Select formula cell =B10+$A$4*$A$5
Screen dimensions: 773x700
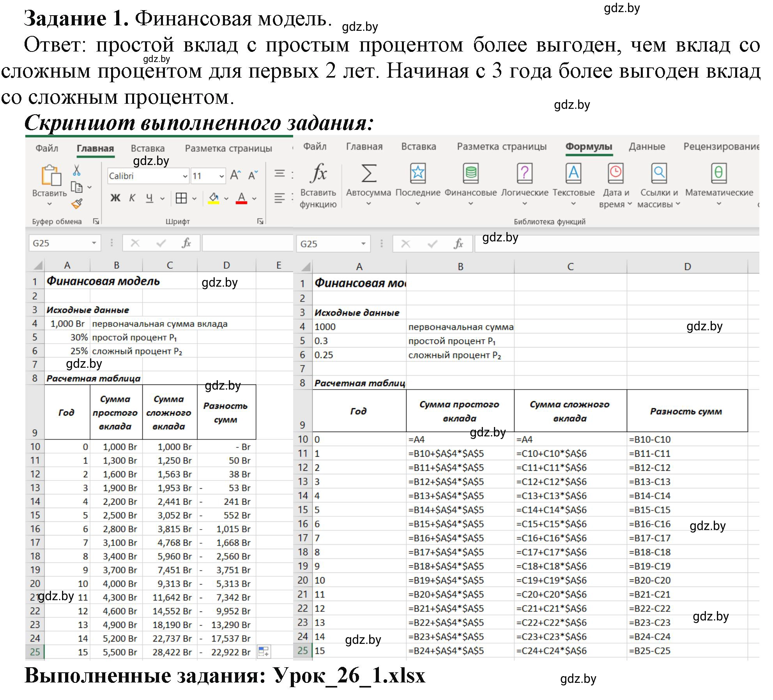460,453
